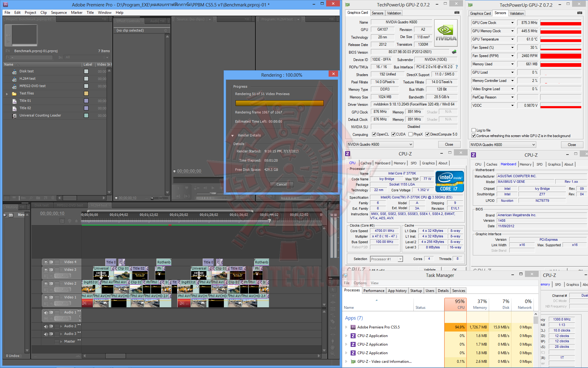Click the timeline timecode 00;00;00;10 field
This screenshot has height=368, width=588.
coord(52,213)
